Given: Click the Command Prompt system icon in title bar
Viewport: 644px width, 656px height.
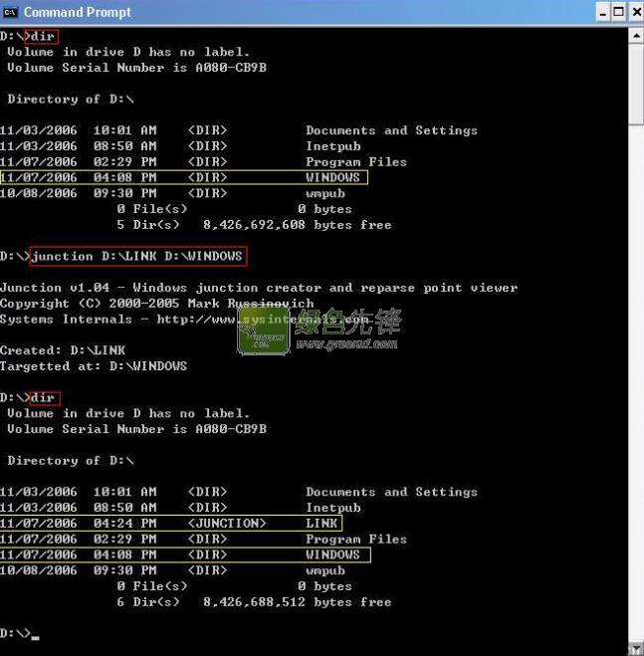Looking at the screenshot, I should point(11,12).
